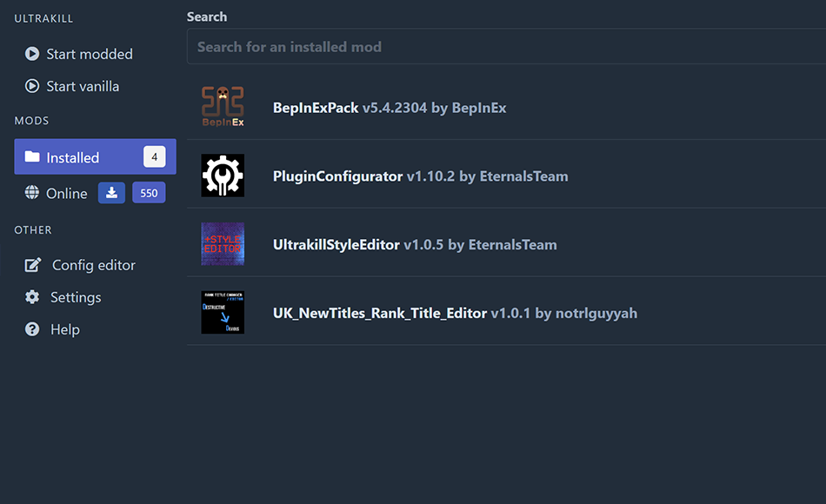
Task: Click the Installed folder icon
Action: [32, 156]
